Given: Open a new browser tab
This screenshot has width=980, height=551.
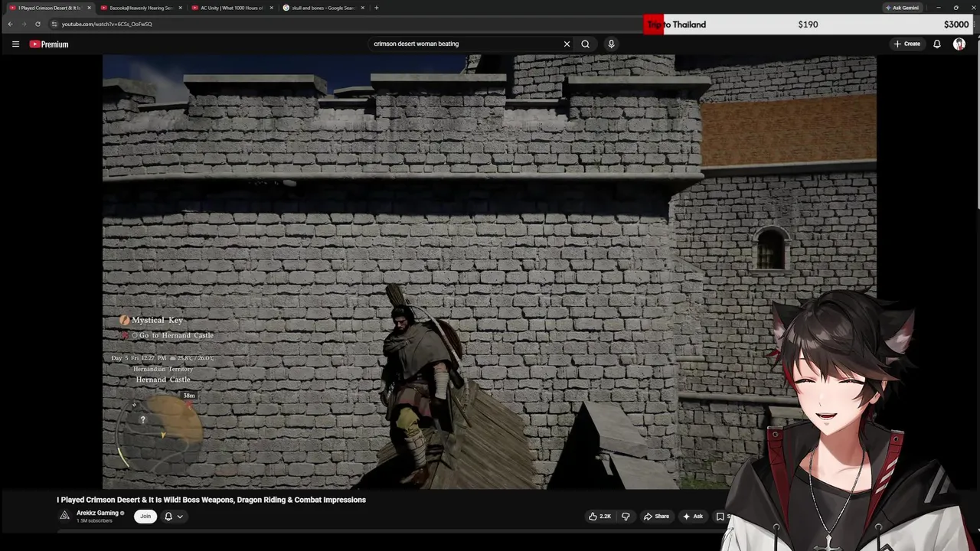Looking at the screenshot, I should 376,8.
